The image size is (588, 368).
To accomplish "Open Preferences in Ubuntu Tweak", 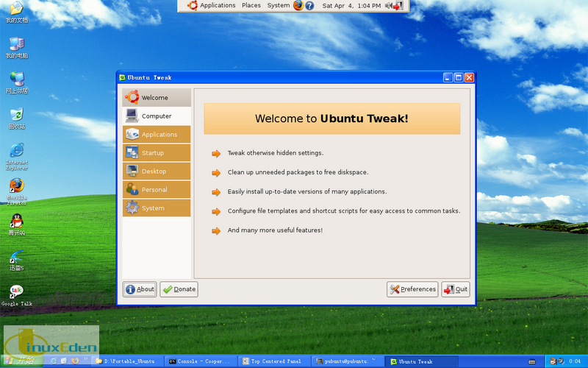I will (412, 289).
